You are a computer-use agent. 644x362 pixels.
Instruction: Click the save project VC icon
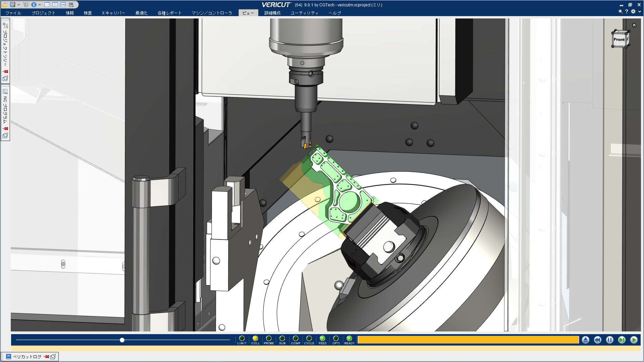(13, 5)
